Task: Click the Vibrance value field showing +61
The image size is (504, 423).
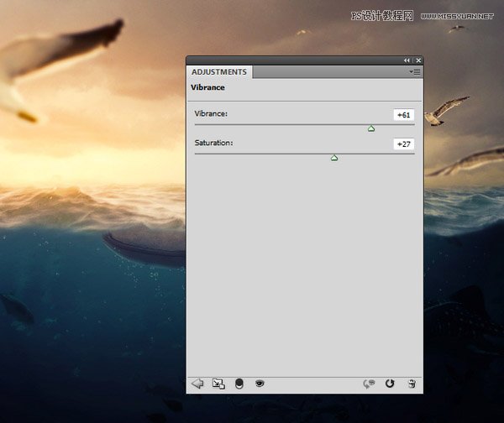Action: click(404, 115)
